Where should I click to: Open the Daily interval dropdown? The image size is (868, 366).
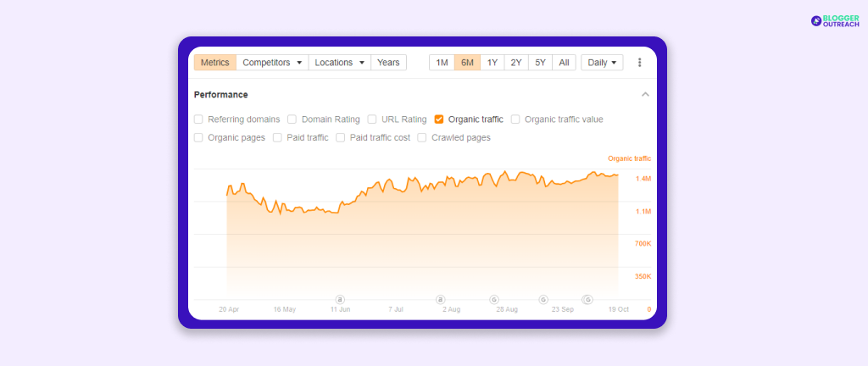click(x=602, y=63)
